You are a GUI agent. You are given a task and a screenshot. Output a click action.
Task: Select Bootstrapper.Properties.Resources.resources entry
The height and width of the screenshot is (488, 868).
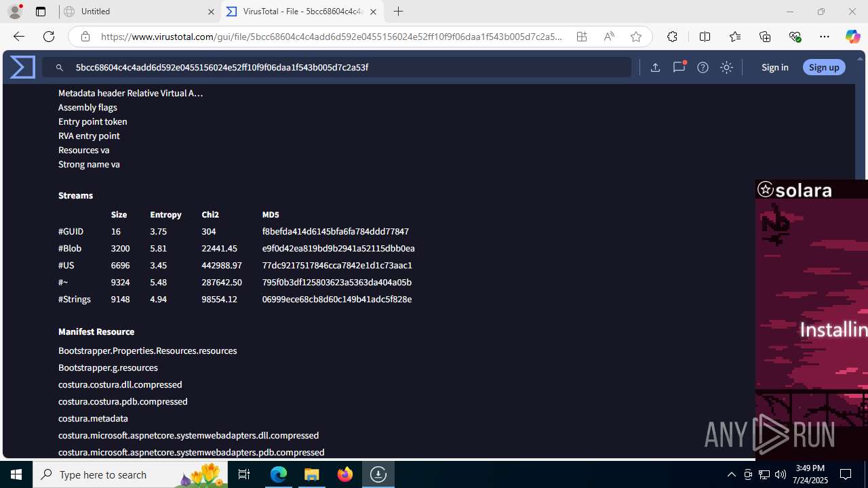(x=147, y=350)
